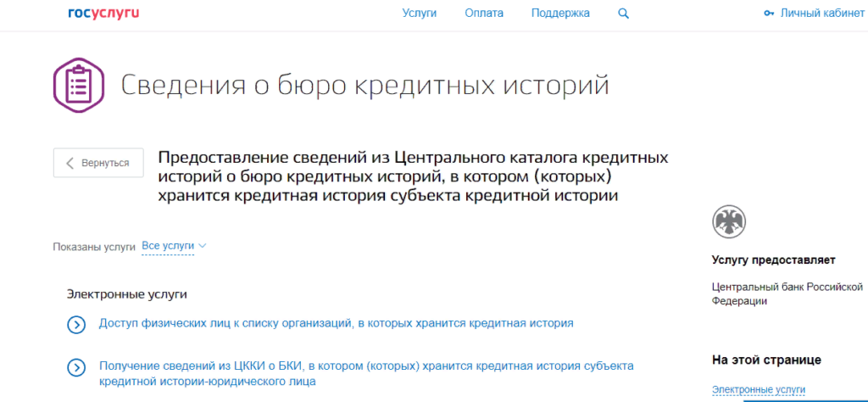Open the Оплата menu item

tap(484, 14)
